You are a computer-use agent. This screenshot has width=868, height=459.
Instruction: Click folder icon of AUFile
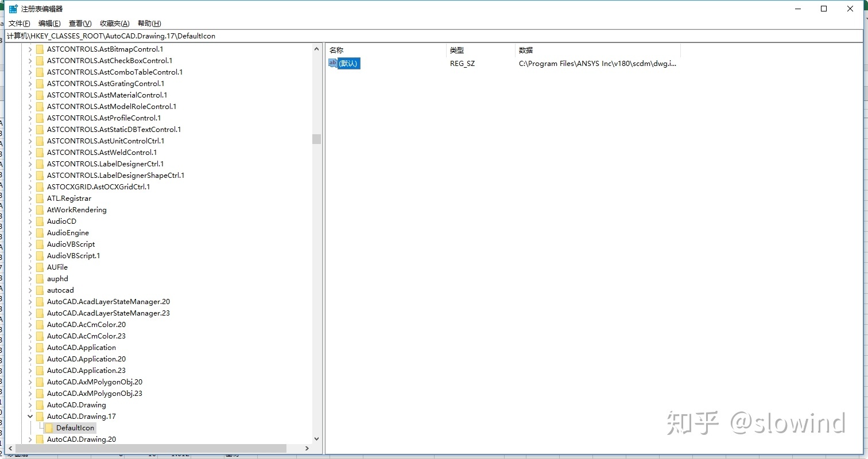coord(40,267)
